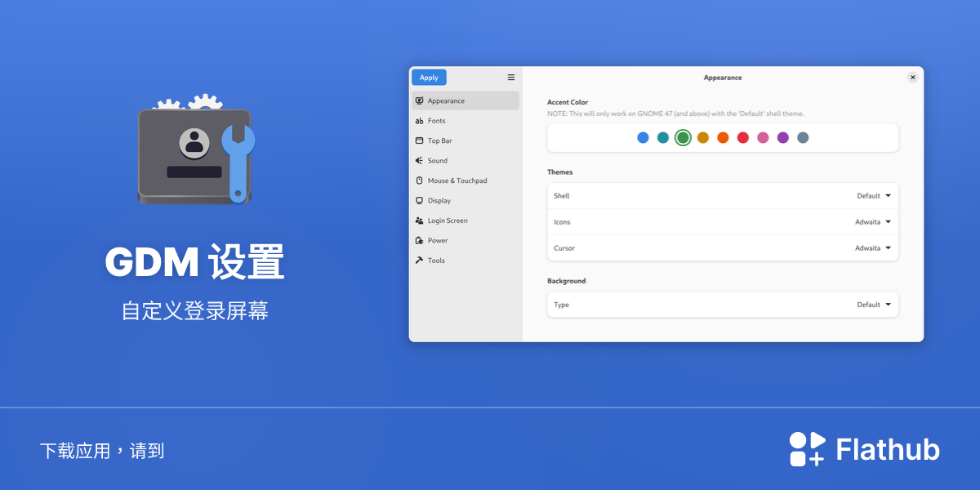Click the 'GDM 设置' title text

[x=195, y=263]
